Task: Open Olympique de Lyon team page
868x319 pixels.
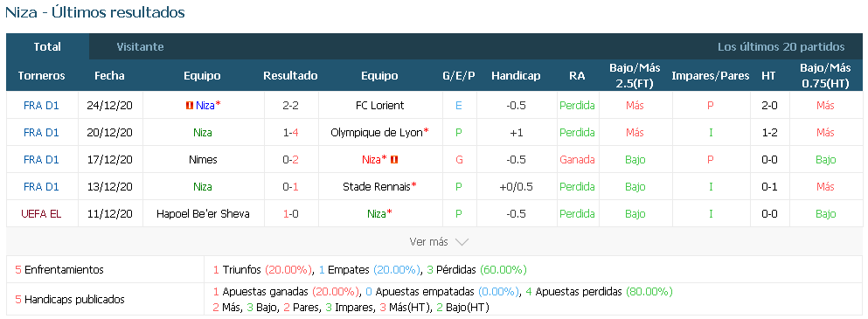Action: pos(377,132)
